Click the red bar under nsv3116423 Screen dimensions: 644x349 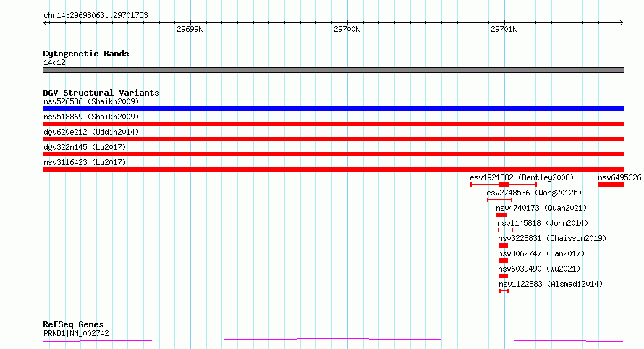pyautogui.click(x=333, y=169)
